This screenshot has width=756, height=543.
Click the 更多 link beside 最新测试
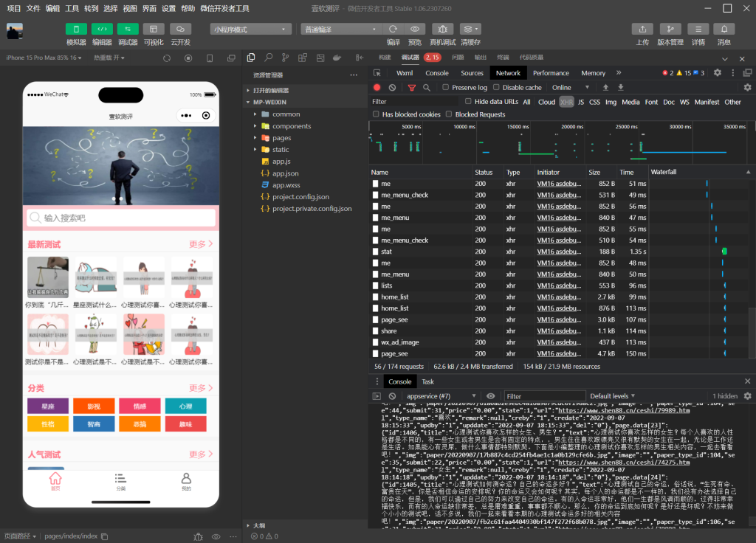(200, 244)
